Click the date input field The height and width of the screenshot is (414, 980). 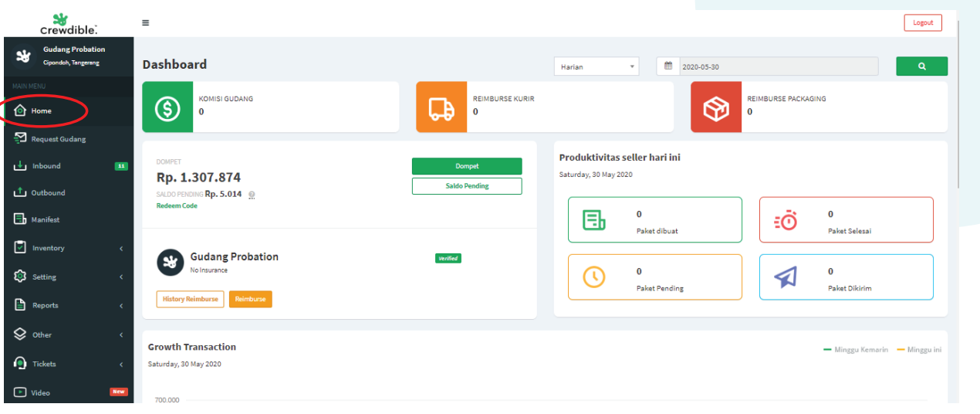pyautogui.click(x=776, y=66)
